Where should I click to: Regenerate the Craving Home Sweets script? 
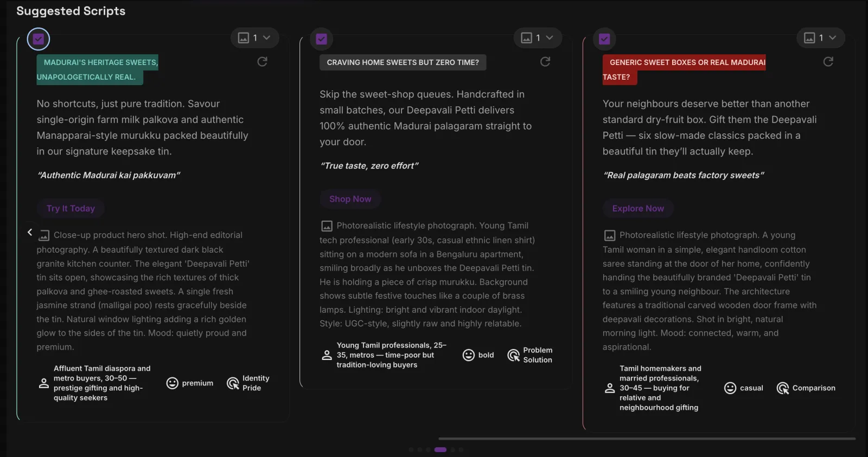click(x=545, y=62)
